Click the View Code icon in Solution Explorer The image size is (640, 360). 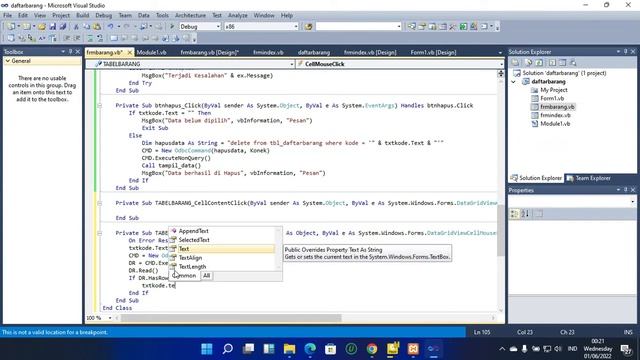coord(552,62)
